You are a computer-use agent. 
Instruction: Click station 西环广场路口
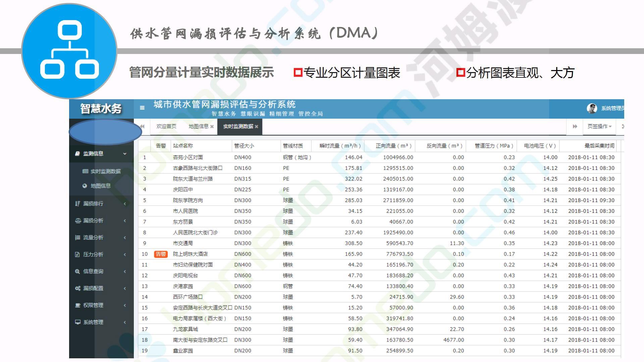[x=188, y=297]
